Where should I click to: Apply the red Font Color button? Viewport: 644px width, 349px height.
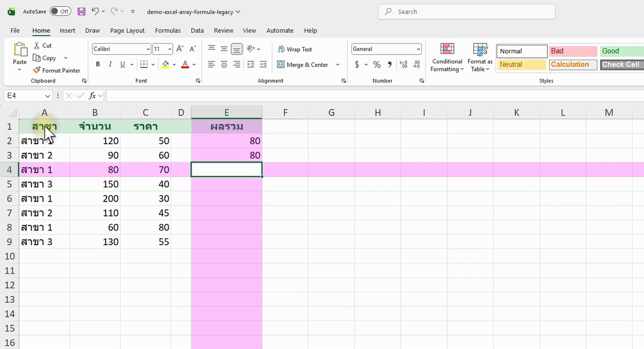pos(185,64)
